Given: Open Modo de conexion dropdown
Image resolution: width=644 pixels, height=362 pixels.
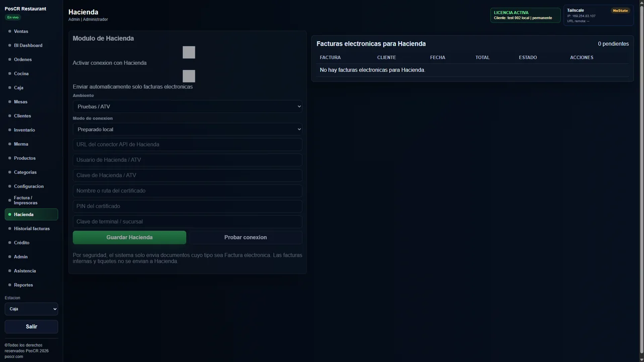Looking at the screenshot, I should click(188, 129).
